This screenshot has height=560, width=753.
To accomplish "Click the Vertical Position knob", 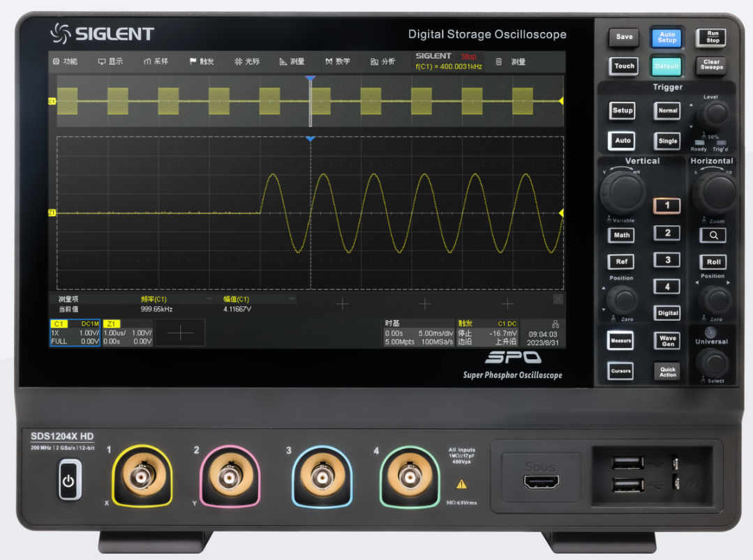I will (623, 300).
